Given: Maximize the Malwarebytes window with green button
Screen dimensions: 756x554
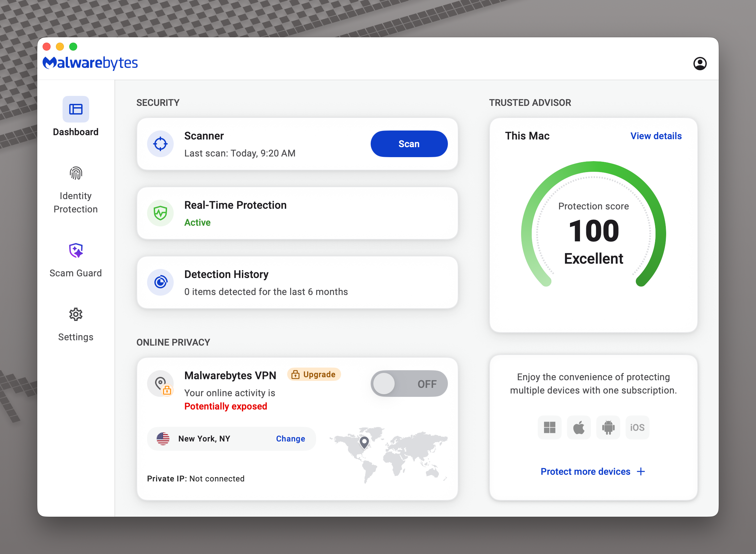Looking at the screenshot, I should pyautogui.click(x=74, y=47).
